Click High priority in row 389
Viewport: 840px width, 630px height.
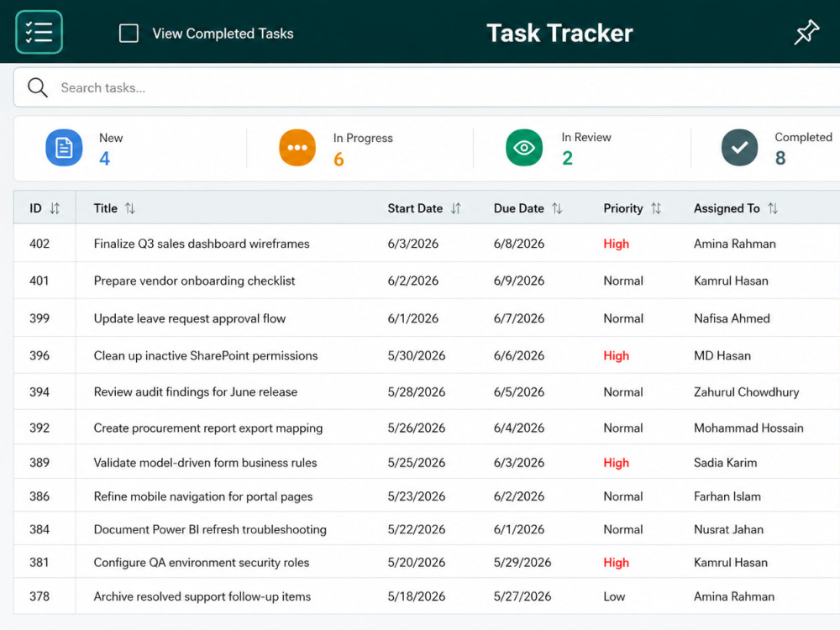[616, 463]
